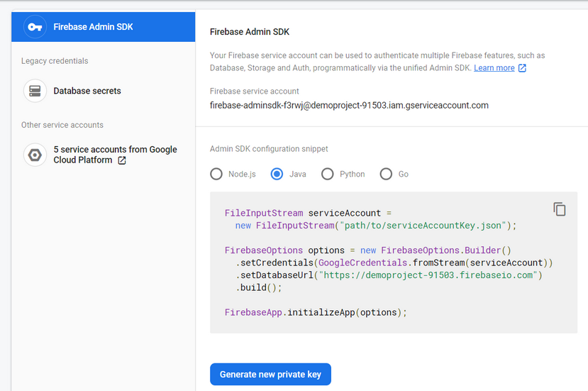This screenshot has height=391, width=588.
Task: Click the hexagon Google Cloud service accounts icon
Action: (x=35, y=155)
